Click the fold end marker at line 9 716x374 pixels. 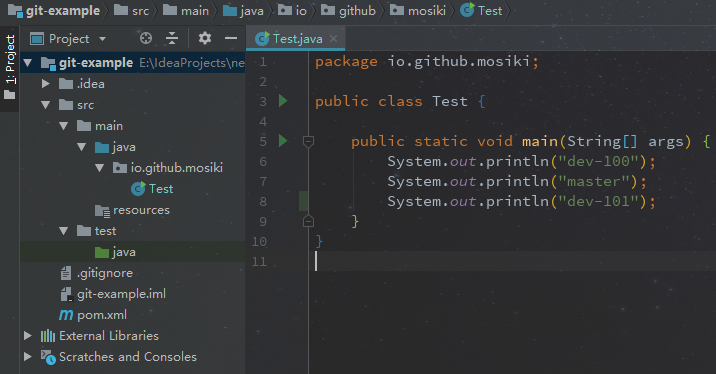(x=308, y=221)
